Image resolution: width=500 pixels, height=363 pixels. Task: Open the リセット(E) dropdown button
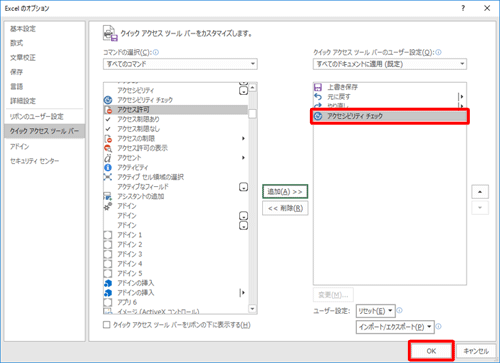(x=376, y=311)
